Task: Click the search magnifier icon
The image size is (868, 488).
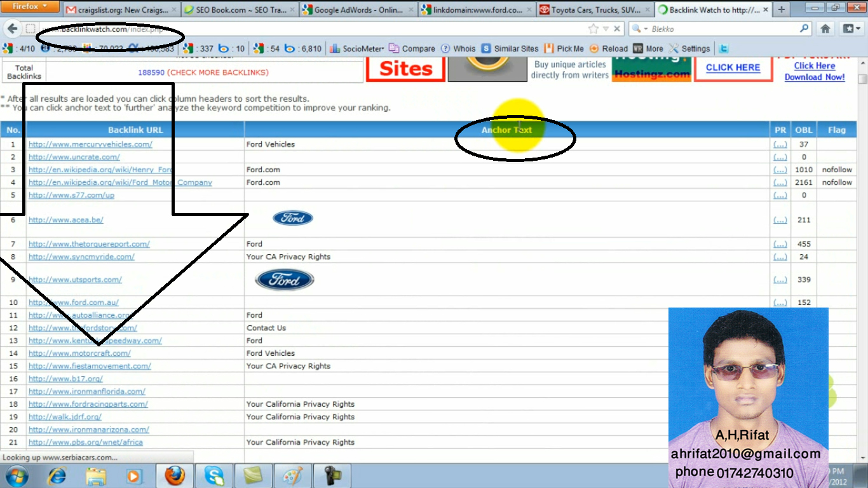Action: tap(804, 29)
